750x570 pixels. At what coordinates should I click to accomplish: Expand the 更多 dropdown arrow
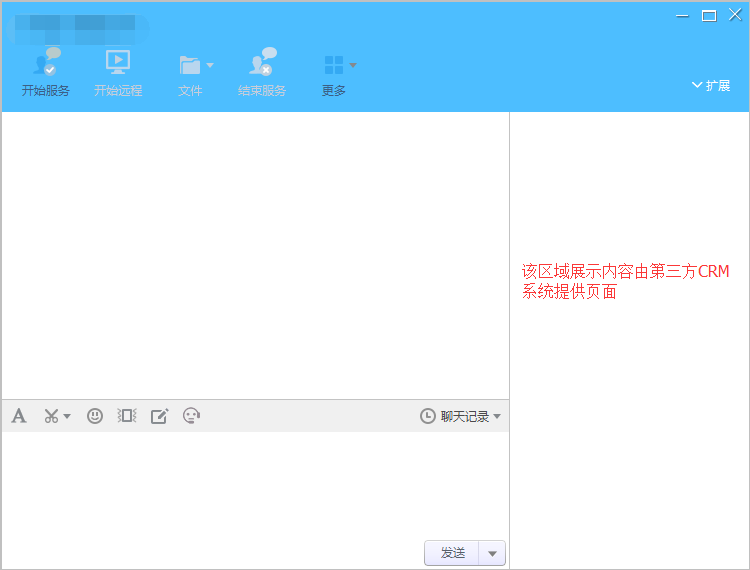(x=353, y=66)
